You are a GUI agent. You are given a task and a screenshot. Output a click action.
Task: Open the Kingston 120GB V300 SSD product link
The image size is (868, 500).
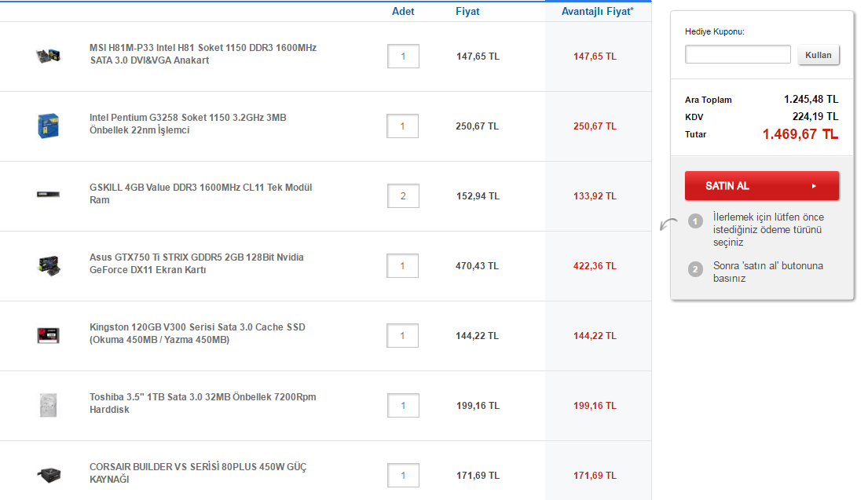click(x=198, y=333)
